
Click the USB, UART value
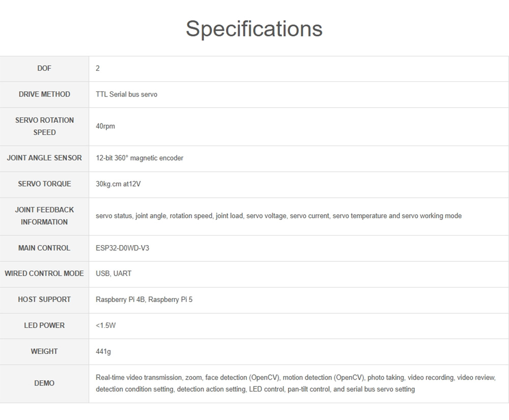(x=114, y=274)
